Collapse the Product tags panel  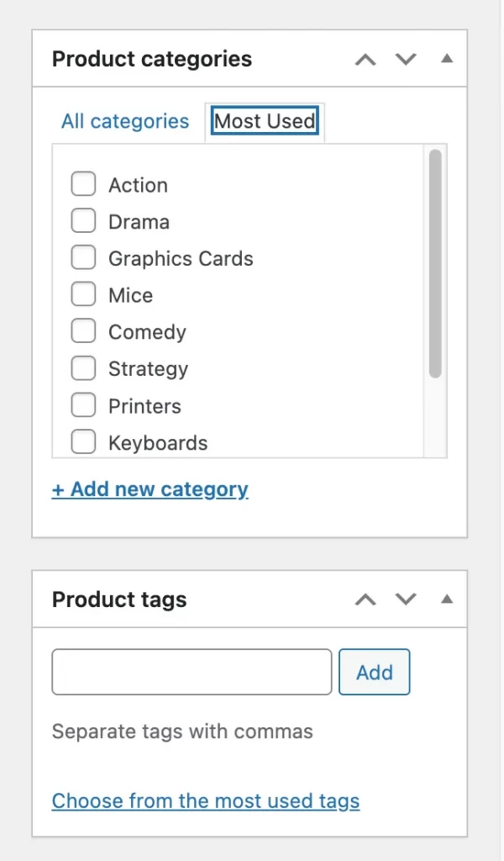point(447,600)
